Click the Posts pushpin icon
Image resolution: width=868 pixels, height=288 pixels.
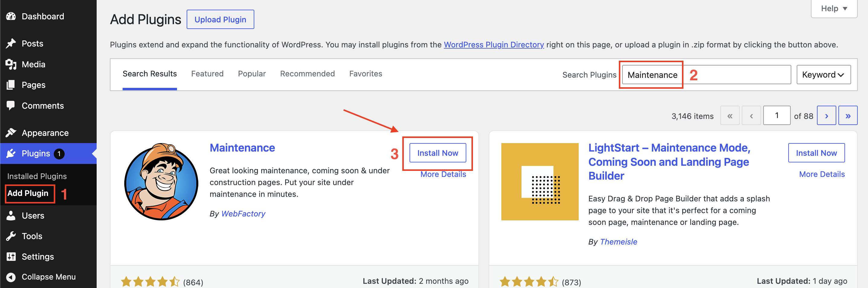[x=11, y=43]
